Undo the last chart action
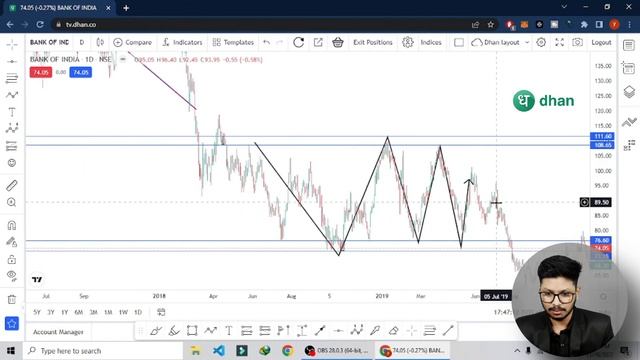The image size is (640, 360). [267, 42]
